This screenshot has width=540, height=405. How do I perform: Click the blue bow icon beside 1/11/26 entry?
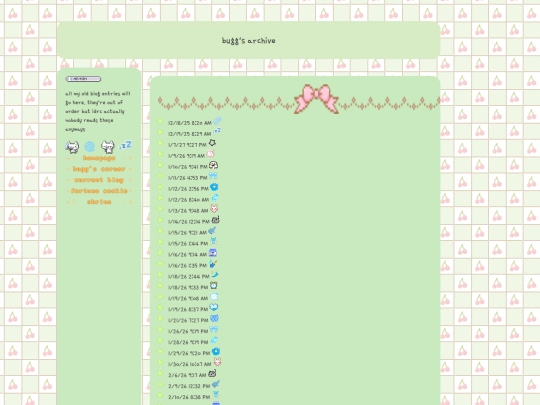pos(214,176)
